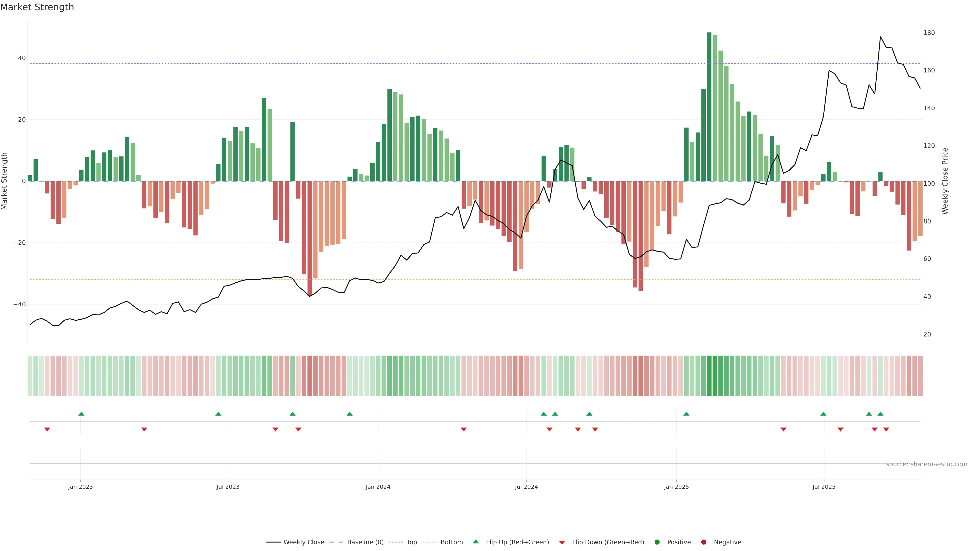The width and height of the screenshot is (980, 551).
Task: Click the red Flip Down legend triangle
Action: coord(562,542)
